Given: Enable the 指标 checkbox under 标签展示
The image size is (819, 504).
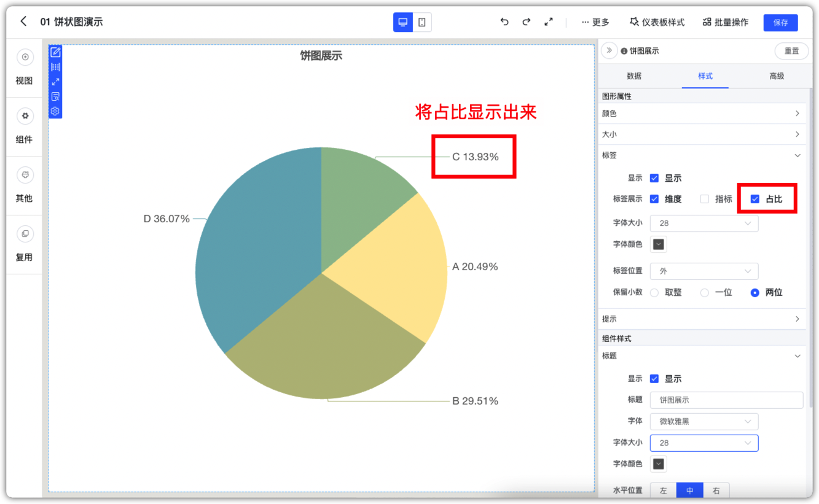Looking at the screenshot, I should [703, 198].
